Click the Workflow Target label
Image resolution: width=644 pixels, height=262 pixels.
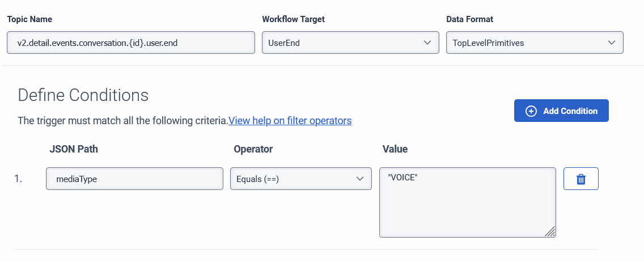click(293, 19)
